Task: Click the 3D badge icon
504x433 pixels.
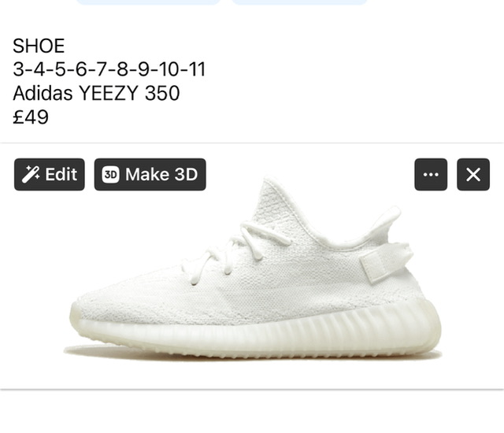Action: click(110, 175)
